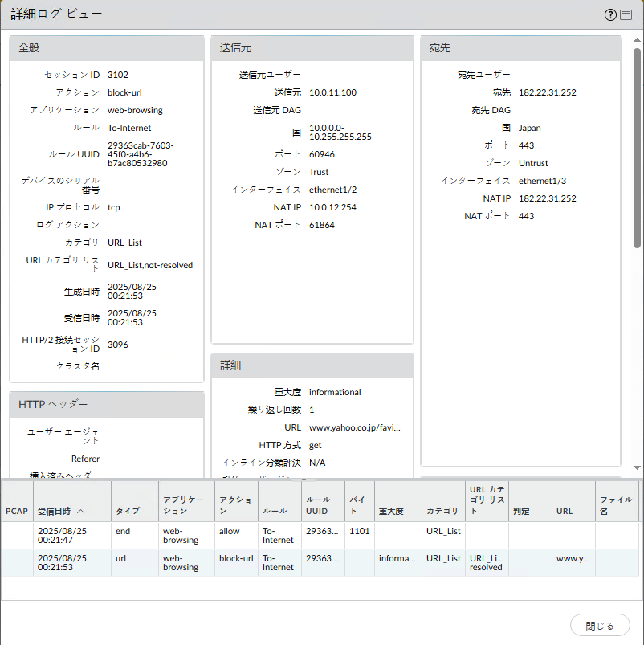Viewport: 644px width, 645px height.
Task: Click the sort arrow on the 受信日時 column
Action: (80, 511)
